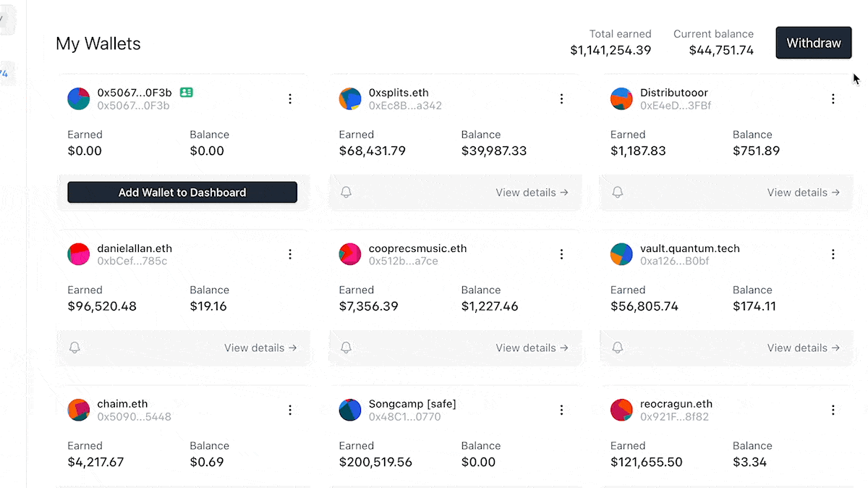Image resolution: width=868 pixels, height=488 pixels.
Task: Click the Distributooor wallet avatar
Action: click(x=621, y=98)
